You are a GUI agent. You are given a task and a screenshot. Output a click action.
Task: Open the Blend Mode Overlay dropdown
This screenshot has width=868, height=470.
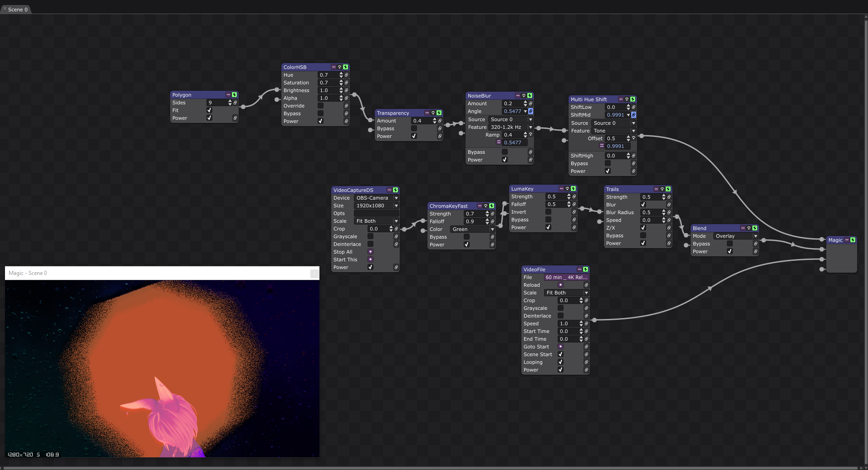736,236
